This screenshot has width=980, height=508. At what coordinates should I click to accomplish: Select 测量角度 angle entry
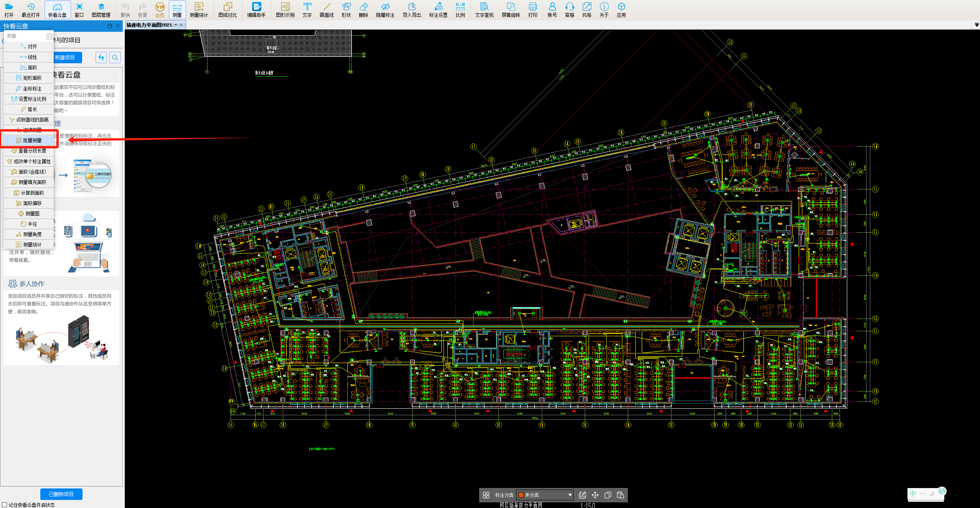point(29,234)
